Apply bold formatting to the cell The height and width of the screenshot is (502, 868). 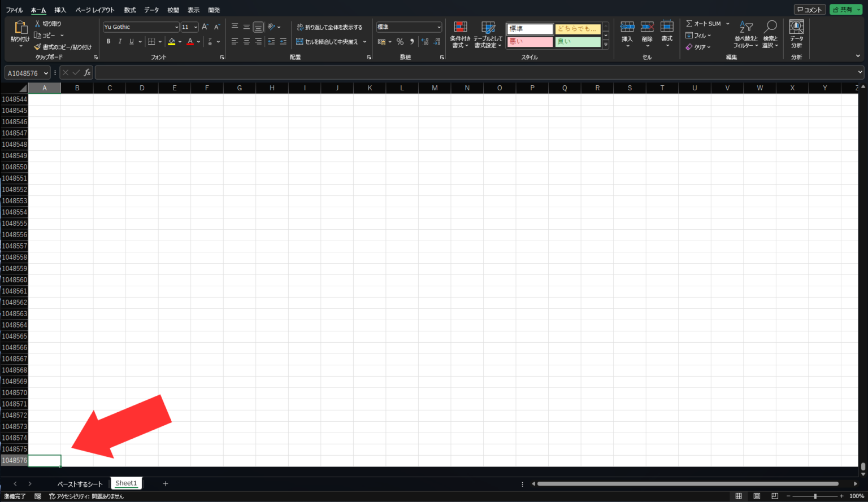pos(108,41)
